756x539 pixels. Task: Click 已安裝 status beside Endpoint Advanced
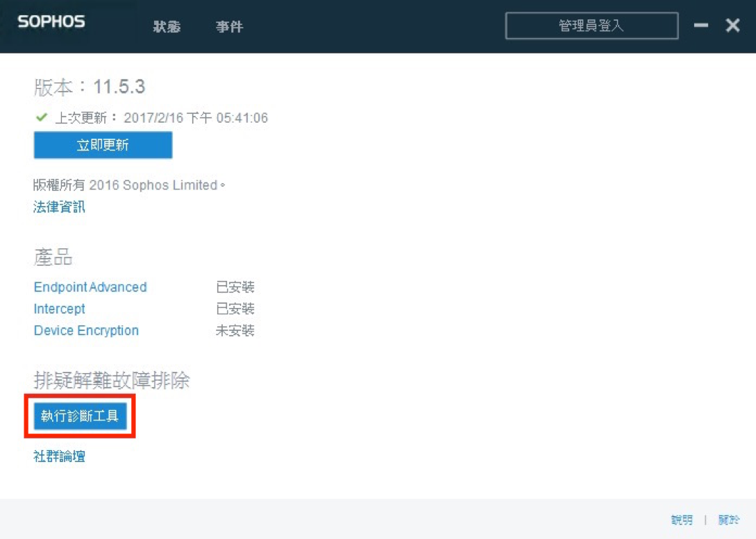pos(235,287)
